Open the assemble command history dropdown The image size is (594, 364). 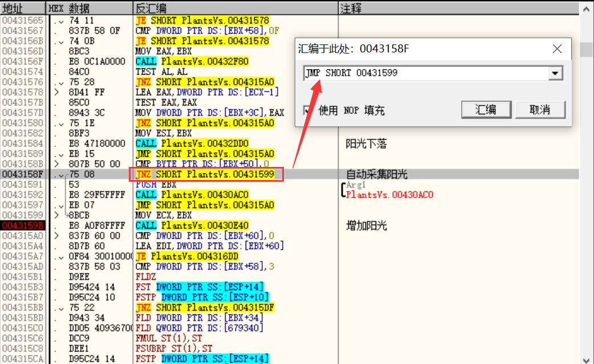(555, 73)
